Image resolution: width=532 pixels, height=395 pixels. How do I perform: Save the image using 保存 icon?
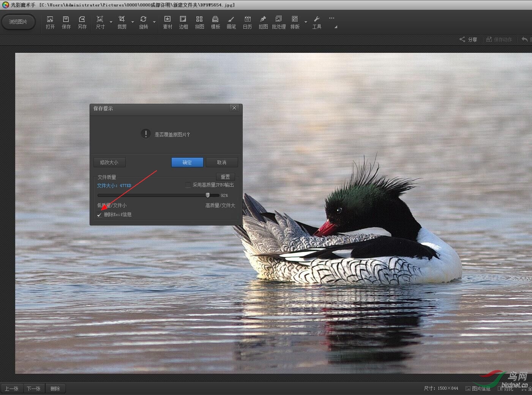pos(66,22)
